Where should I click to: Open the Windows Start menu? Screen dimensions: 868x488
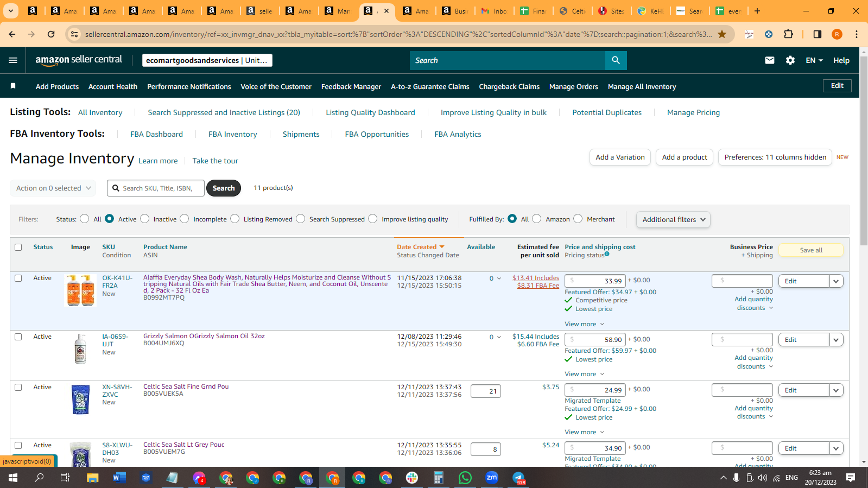point(13,478)
